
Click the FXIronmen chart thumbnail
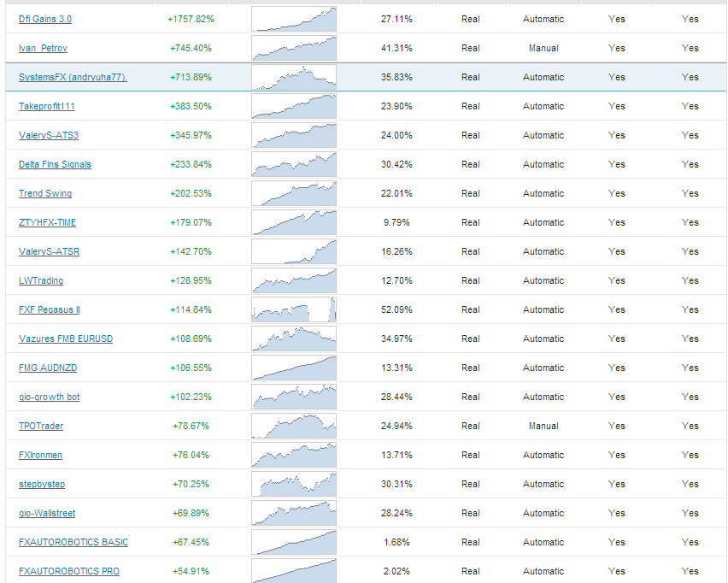294,455
